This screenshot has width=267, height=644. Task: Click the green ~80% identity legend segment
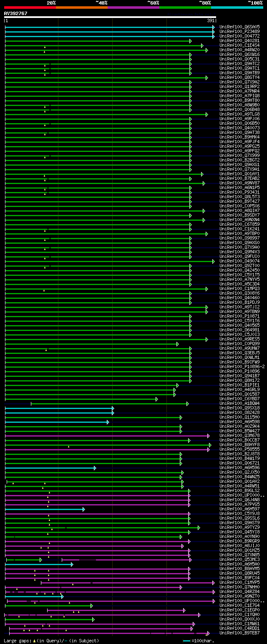pos(185,7)
